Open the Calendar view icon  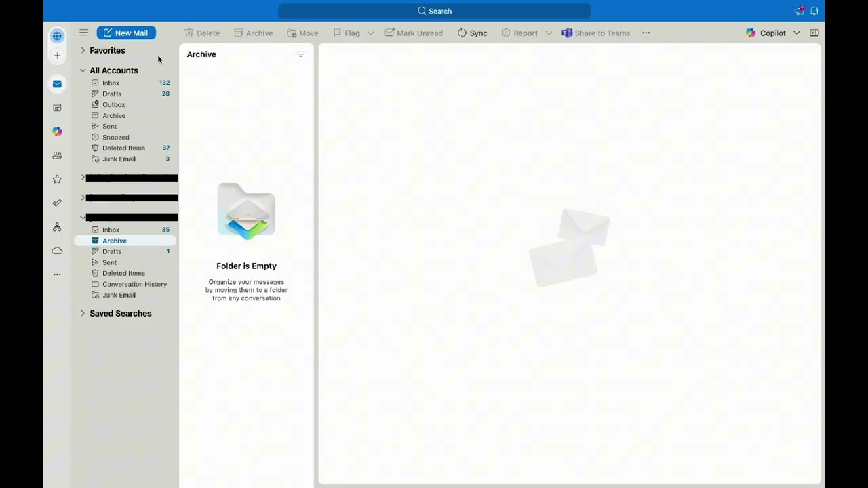pos(57,108)
